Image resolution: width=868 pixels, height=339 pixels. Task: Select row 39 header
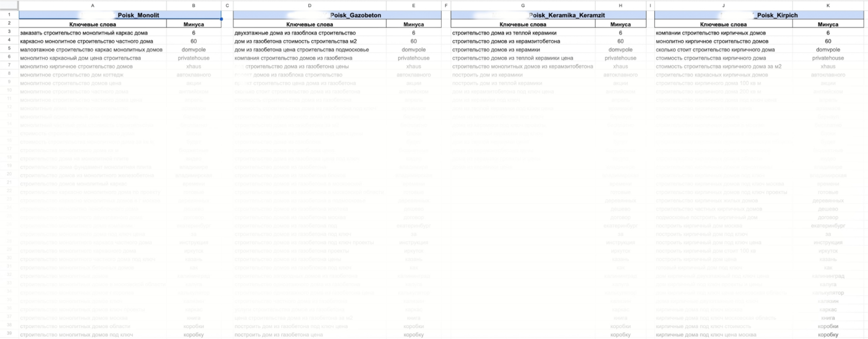coord(9,334)
